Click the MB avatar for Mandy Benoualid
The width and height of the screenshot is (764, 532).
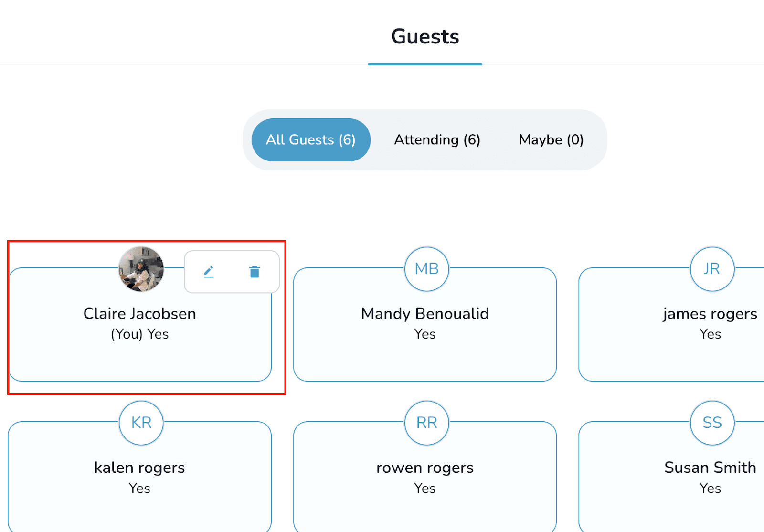pos(426,269)
